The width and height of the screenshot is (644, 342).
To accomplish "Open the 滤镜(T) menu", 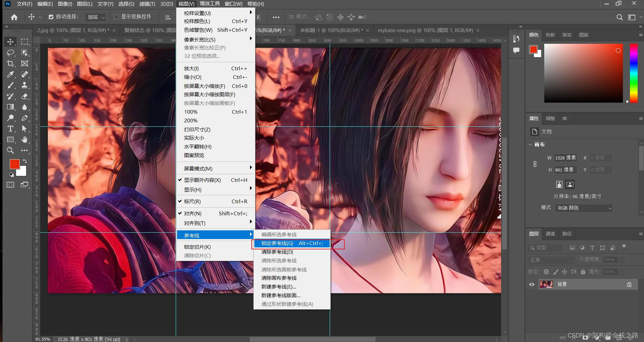I will point(147,4).
